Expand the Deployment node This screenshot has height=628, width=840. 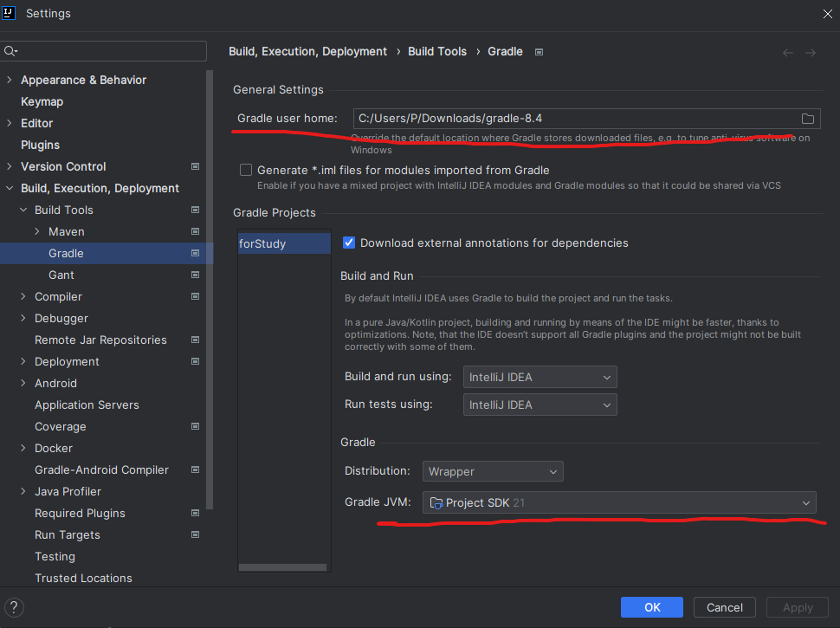point(23,362)
